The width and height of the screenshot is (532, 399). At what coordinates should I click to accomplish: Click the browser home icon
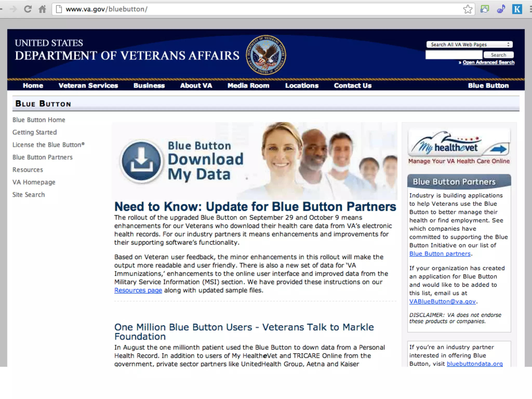(x=42, y=9)
